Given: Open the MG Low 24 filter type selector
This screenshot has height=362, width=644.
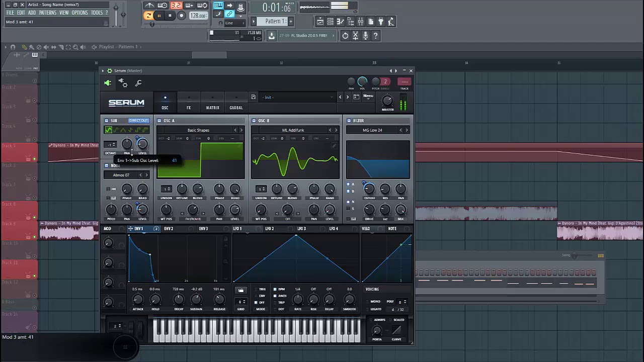Looking at the screenshot, I should point(372,130).
